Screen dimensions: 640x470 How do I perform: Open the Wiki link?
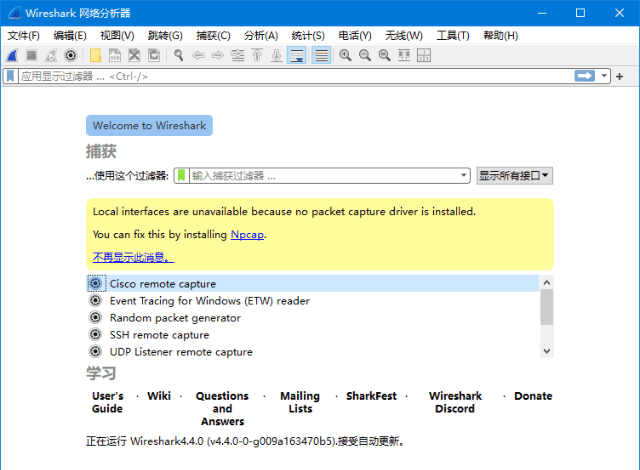[x=159, y=396]
